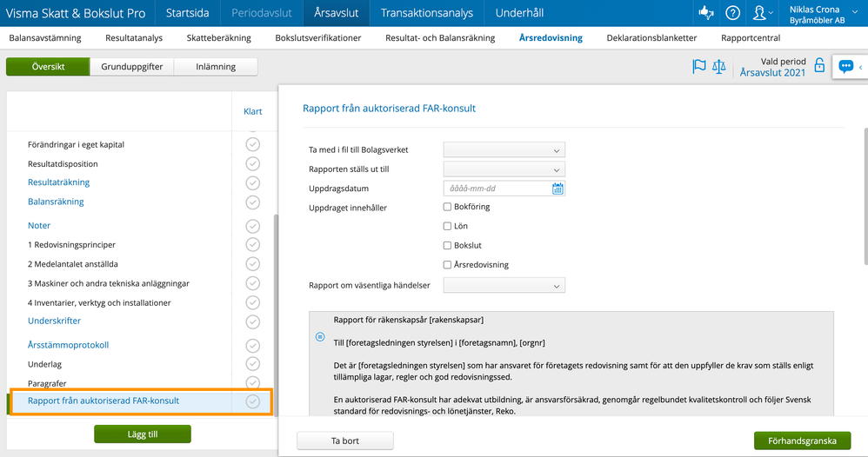Image resolution: width=868 pixels, height=457 pixels.
Task: Switch to the Transaktionsanalys top tab
Action: 426,13
